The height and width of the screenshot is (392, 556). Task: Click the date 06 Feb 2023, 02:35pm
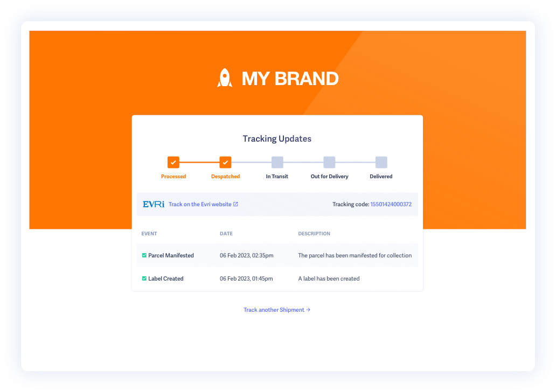[x=246, y=255]
